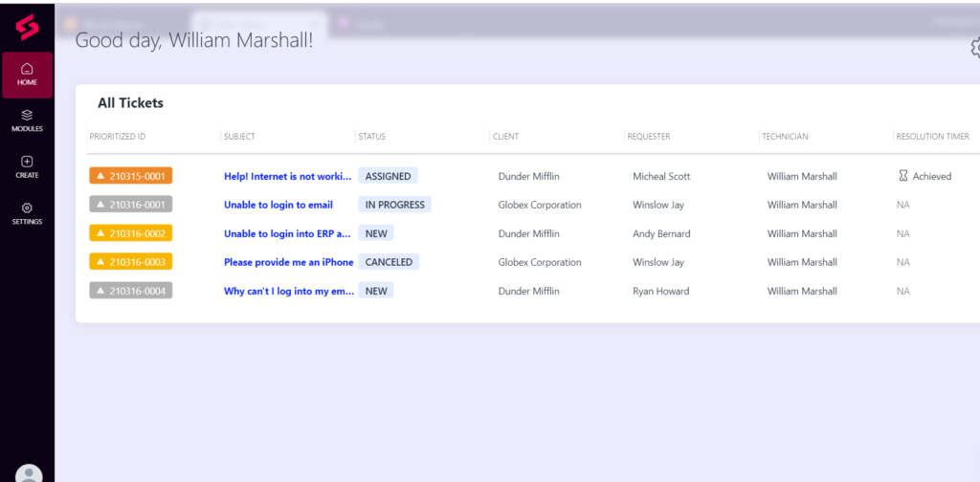Open 'Please provide me an iPhone' ticket
980x482 pixels.
288,262
